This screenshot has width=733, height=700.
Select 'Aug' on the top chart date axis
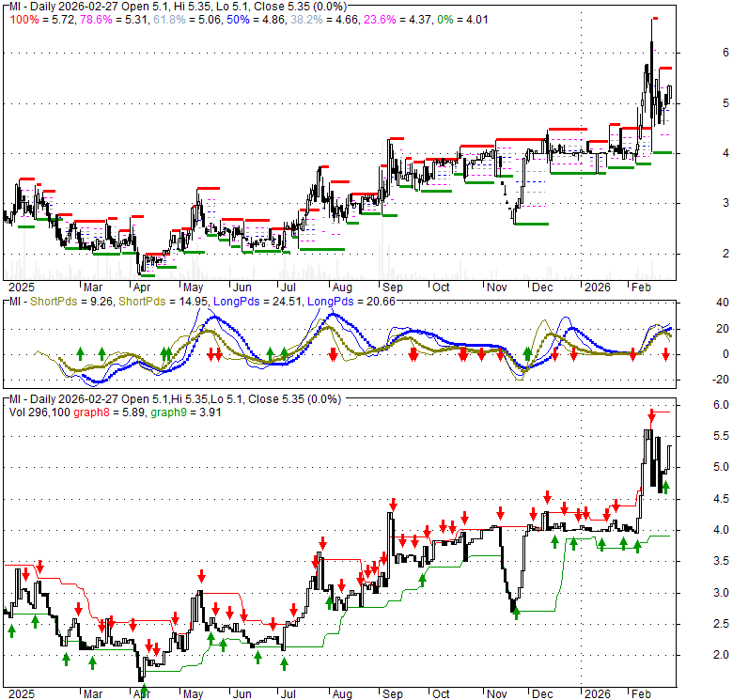(x=342, y=288)
